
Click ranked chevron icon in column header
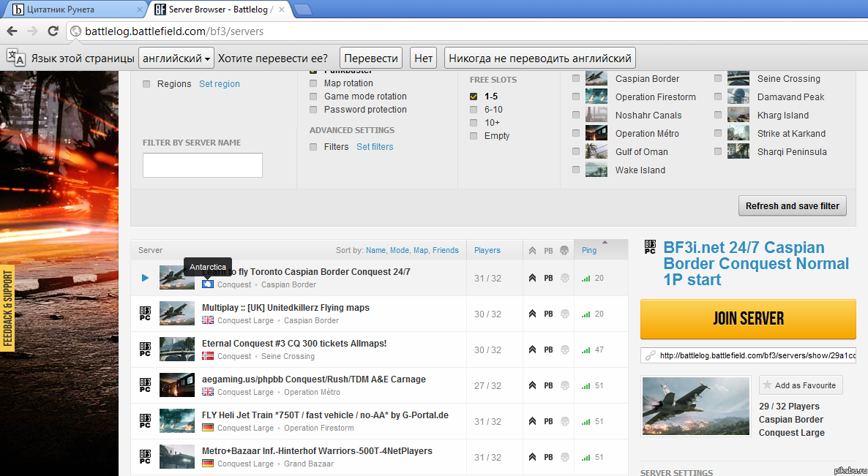[532, 251]
